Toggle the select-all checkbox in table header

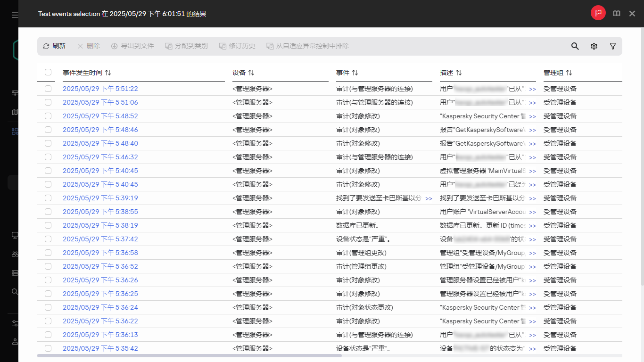[48, 72]
